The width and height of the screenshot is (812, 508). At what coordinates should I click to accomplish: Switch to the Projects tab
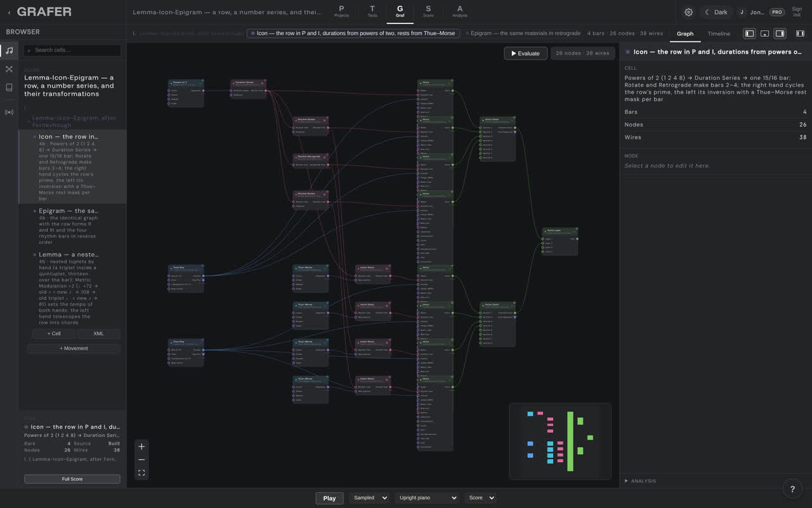click(341, 11)
